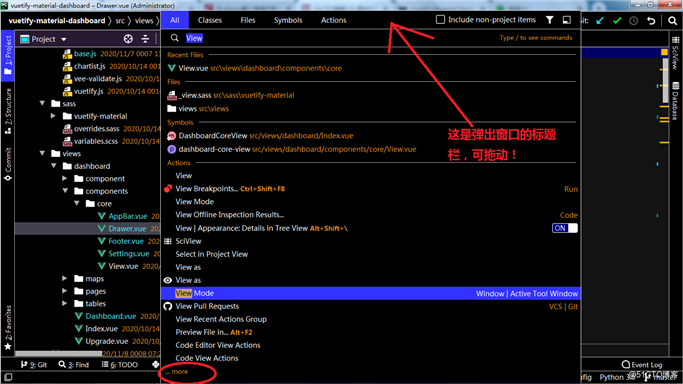Toggle Include non-project items checkbox
This screenshot has height=384, width=683.
[440, 20]
